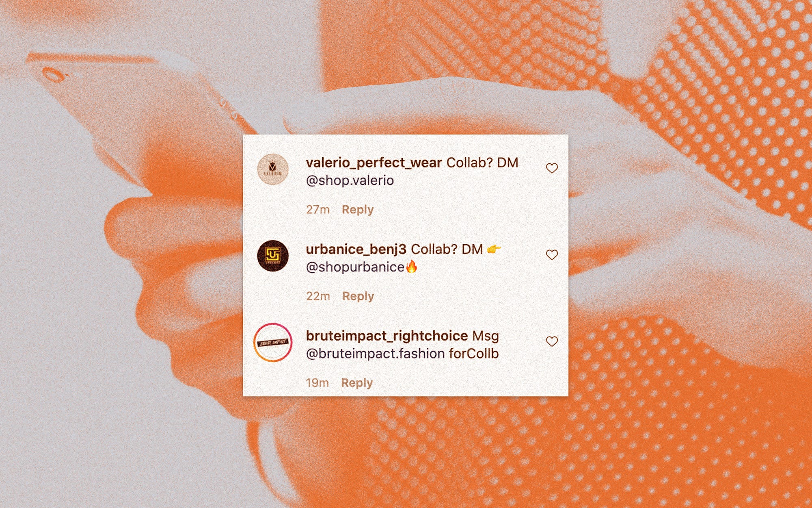
Task: Reply to the 27m old comment
Action: coord(358,210)
